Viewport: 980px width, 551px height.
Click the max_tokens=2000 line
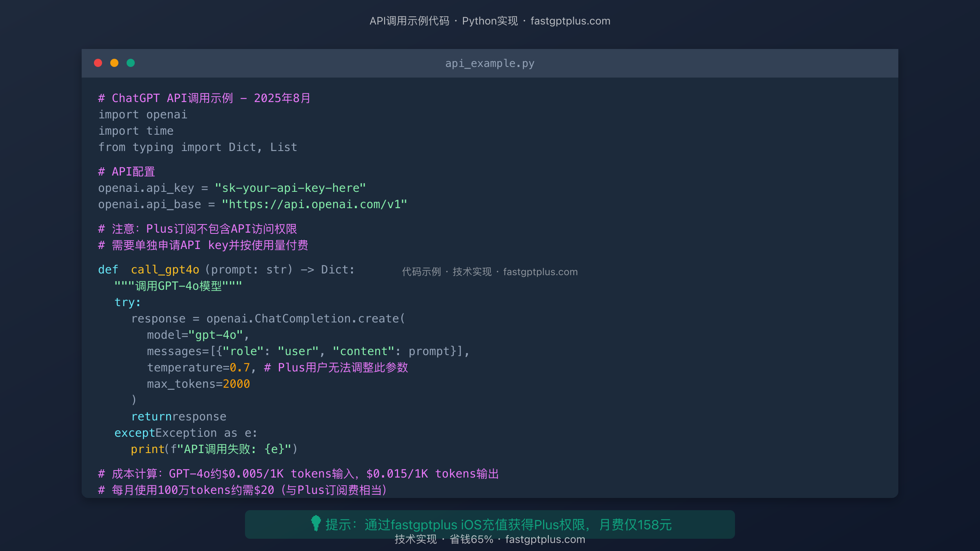(198, 384)
